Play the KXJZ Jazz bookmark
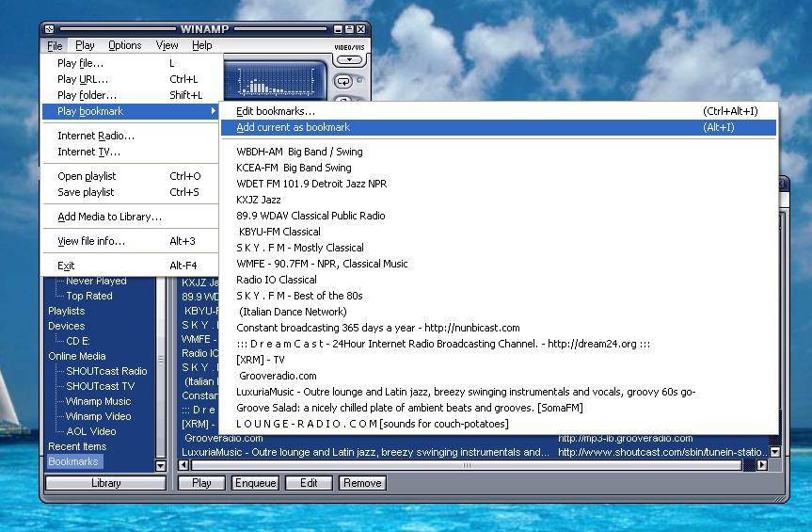 [498, 200]
